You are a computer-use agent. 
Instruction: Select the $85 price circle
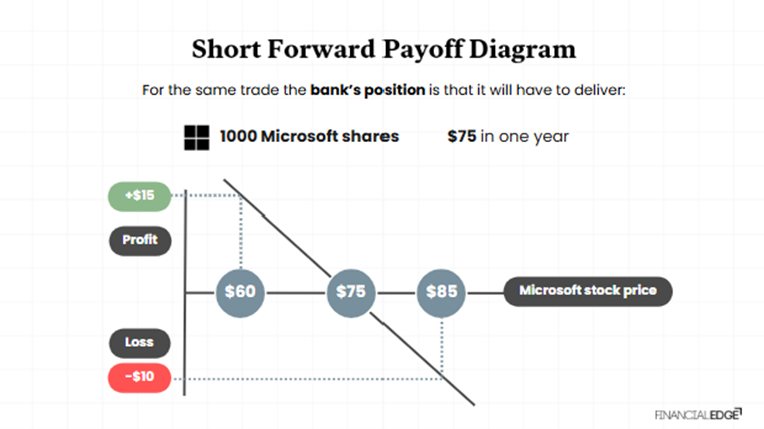pos(441,292)
